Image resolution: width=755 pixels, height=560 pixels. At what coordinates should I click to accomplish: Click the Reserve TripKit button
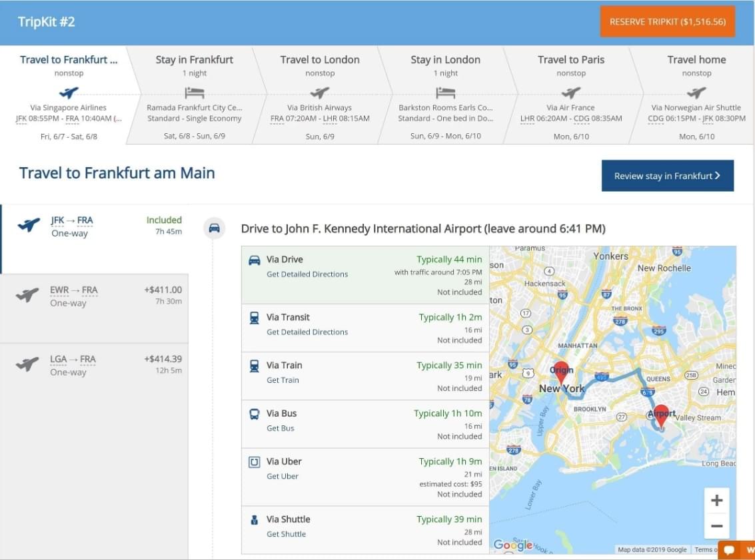point(667,22)
